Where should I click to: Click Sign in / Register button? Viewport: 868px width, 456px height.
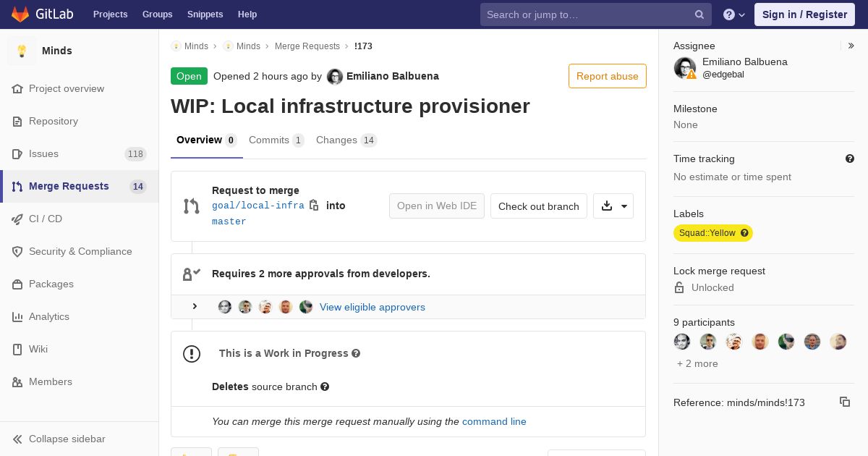tap(804, 14)
